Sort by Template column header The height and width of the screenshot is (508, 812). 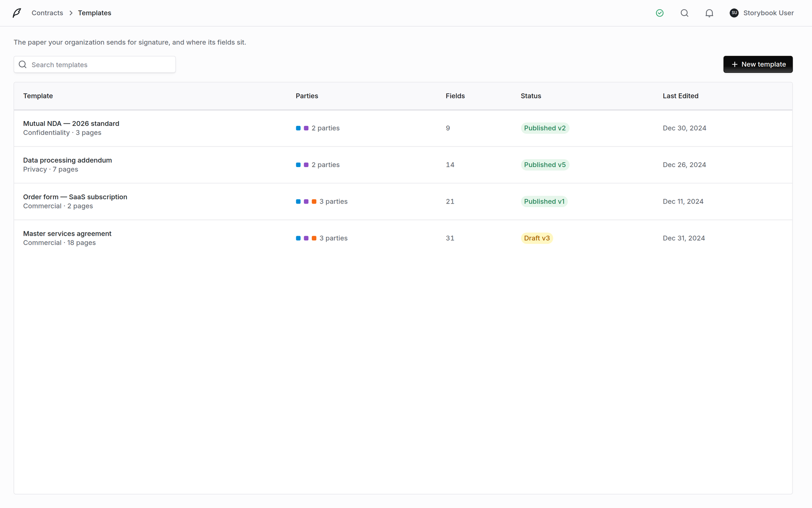point(38,96)
